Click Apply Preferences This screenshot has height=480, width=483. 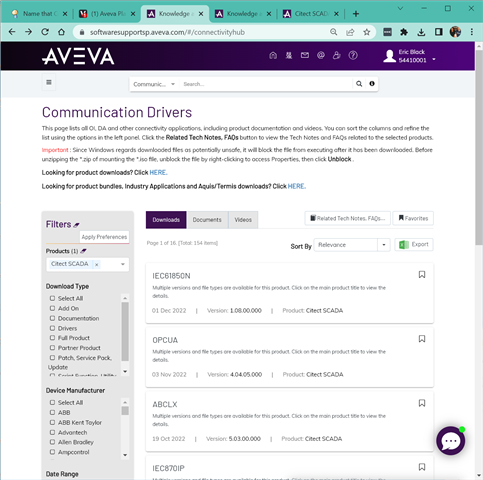tap(104, 237)
